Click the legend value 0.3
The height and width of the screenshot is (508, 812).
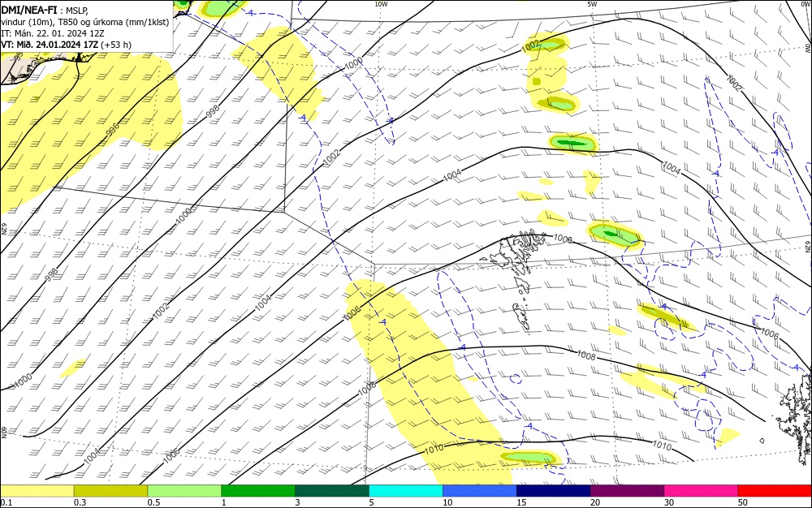(80, 502)
